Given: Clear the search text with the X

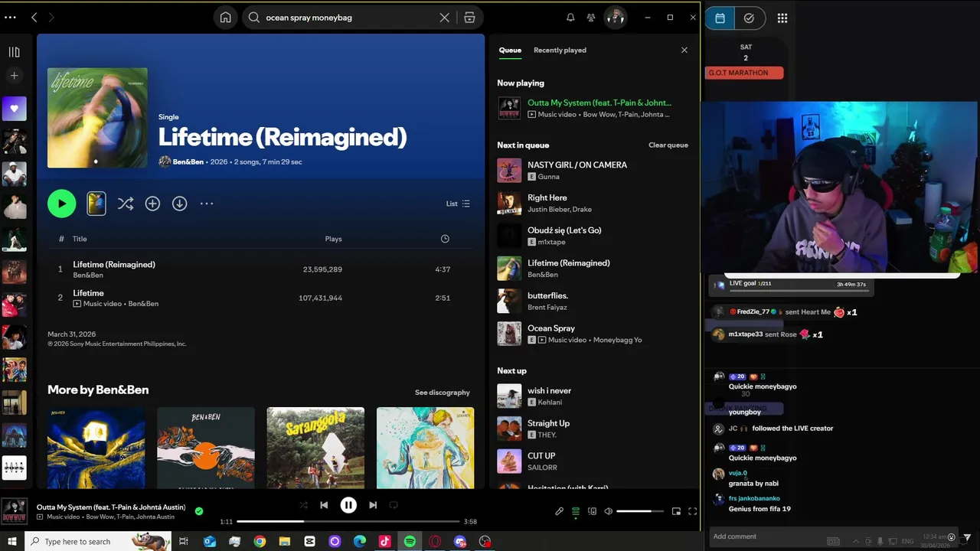Looking at the screenshot, I should pos(444,18).
